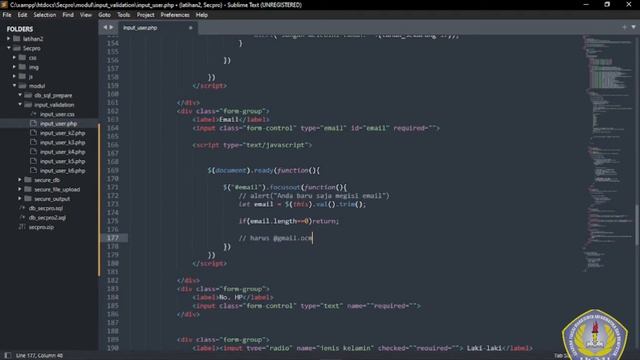Click the Secpro folder icon
This screenshot has height=360, width=640.
tap(17, 48)
